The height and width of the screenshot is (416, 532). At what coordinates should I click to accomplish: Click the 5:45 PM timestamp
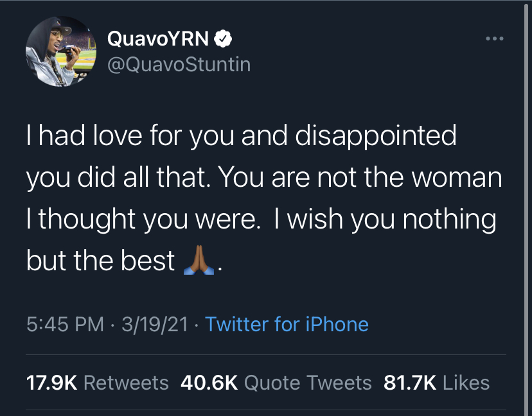pos(65,324)
